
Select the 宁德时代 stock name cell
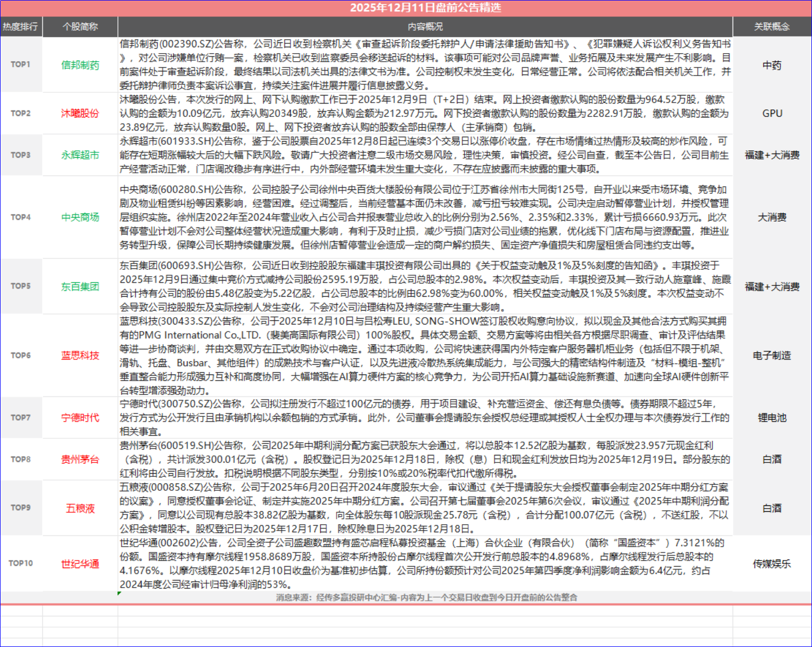coord(80,418)
